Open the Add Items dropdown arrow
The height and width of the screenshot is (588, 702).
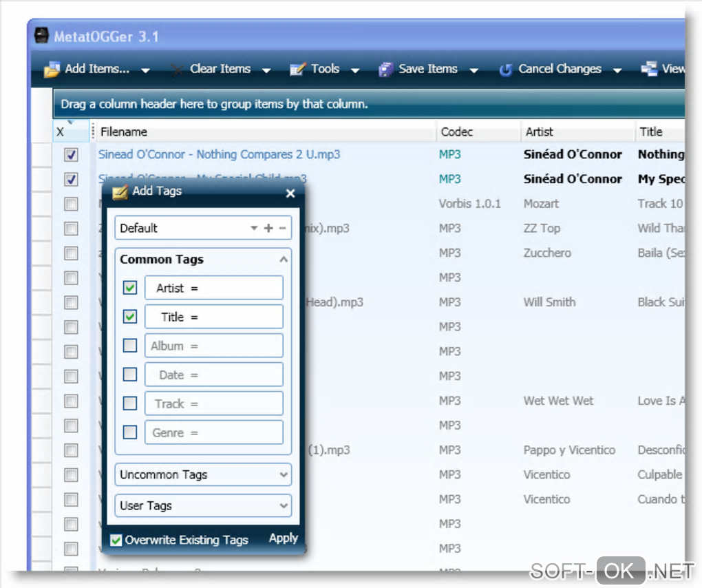tap(145, 70)
